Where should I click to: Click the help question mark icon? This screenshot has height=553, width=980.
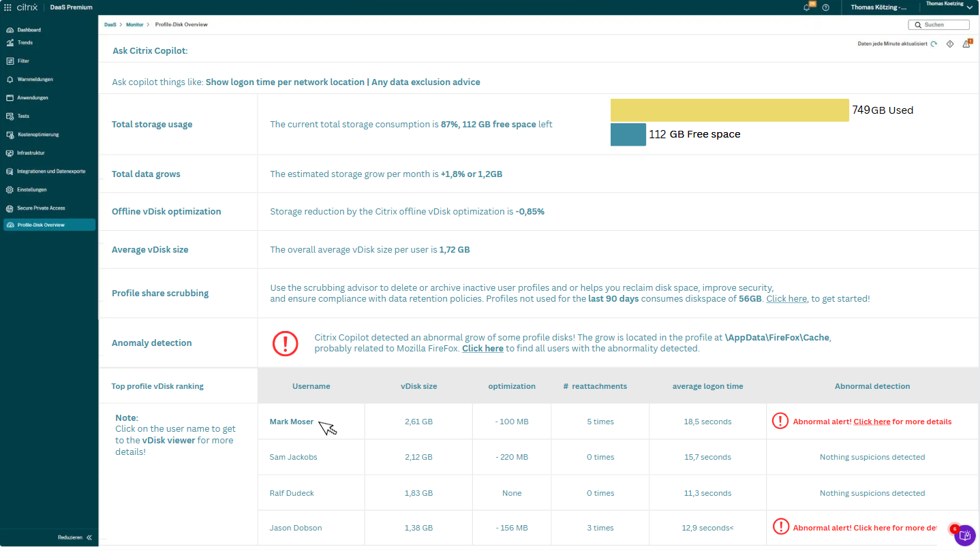(826, 7)
